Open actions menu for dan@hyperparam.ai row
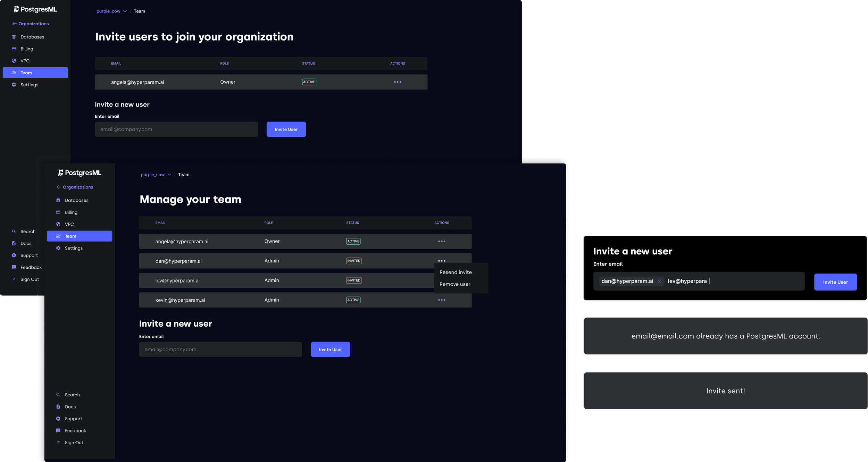Screen dimensions: 868x462 click(x=441, y=261)
